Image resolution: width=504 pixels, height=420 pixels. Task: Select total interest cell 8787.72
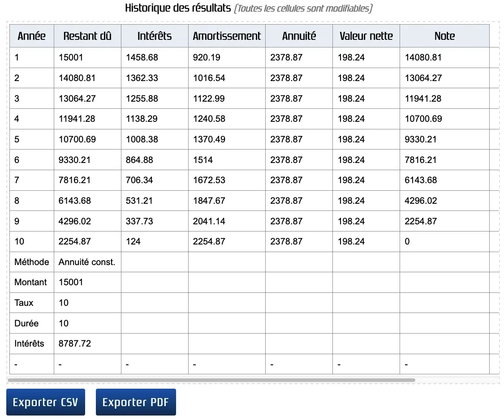click(87, 344)
